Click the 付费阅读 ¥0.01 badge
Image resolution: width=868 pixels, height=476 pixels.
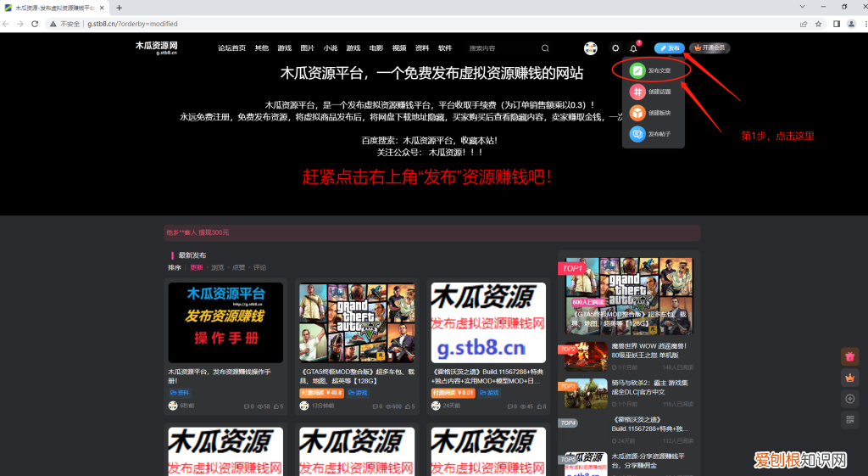click(453, 393)
